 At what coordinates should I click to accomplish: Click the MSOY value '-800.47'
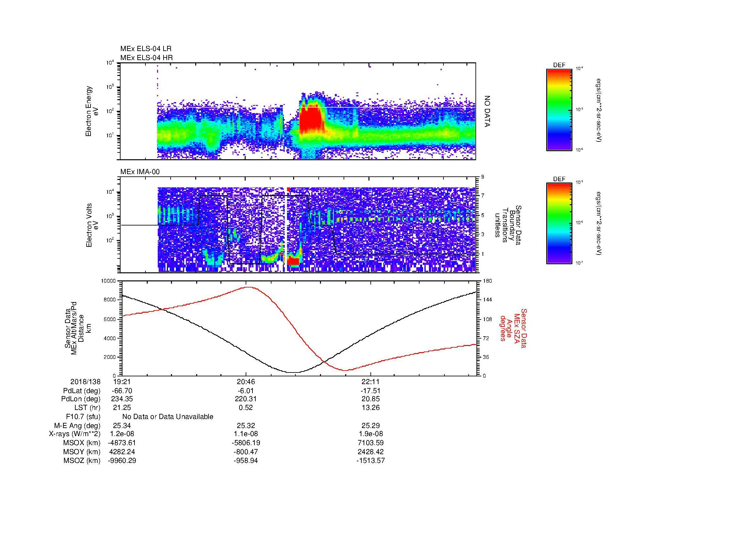coord(246,452)
